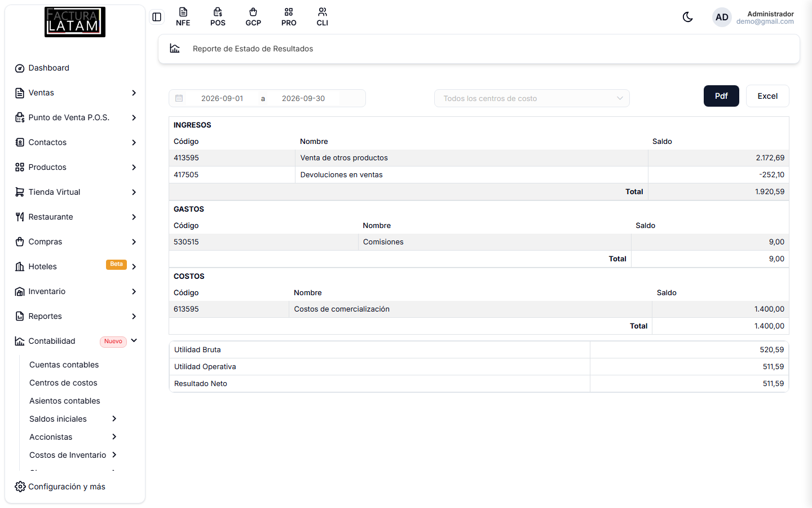This screenshot has height=508, width=812.
Task: Collapse the Contabilidad section chevron
Action: 134,341
